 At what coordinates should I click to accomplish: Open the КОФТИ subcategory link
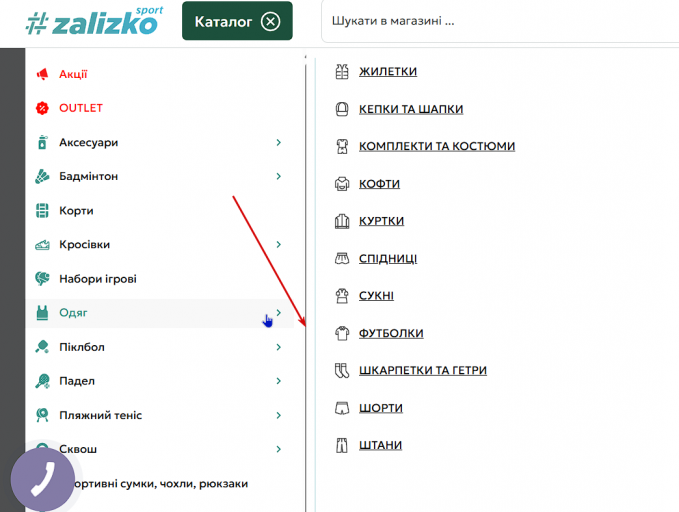pyautogui.click(x=379, y=184)
